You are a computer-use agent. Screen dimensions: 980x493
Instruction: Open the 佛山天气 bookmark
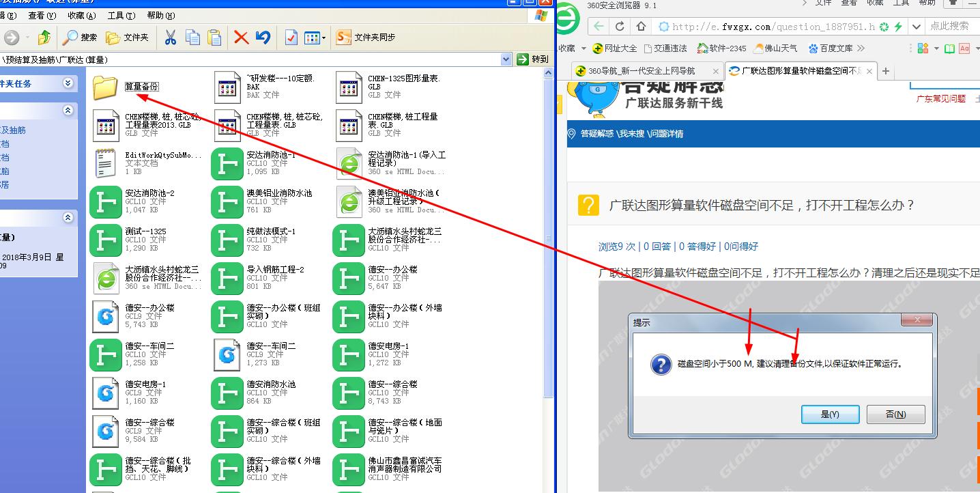pos(775,48)
